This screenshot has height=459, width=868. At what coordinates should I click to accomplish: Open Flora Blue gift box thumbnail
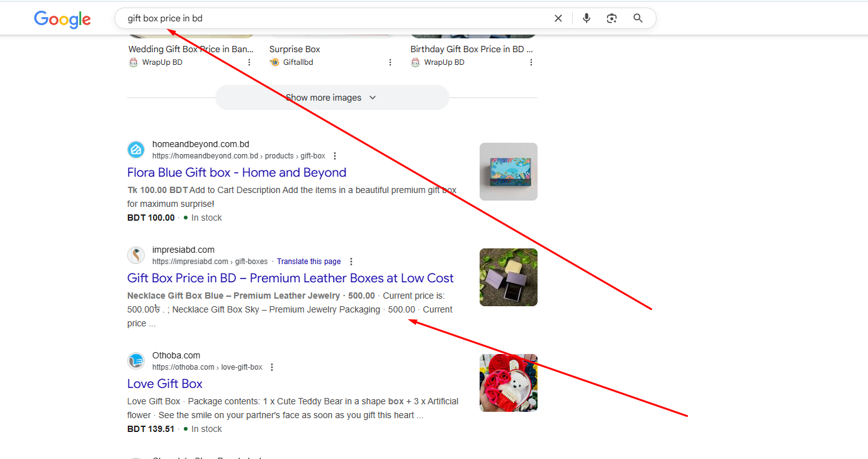(508, 172)
